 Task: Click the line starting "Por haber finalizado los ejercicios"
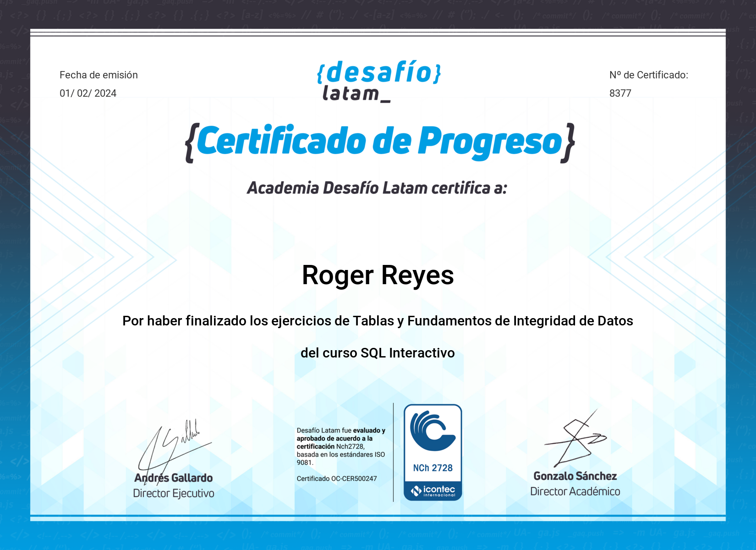[x=378, y=321]
